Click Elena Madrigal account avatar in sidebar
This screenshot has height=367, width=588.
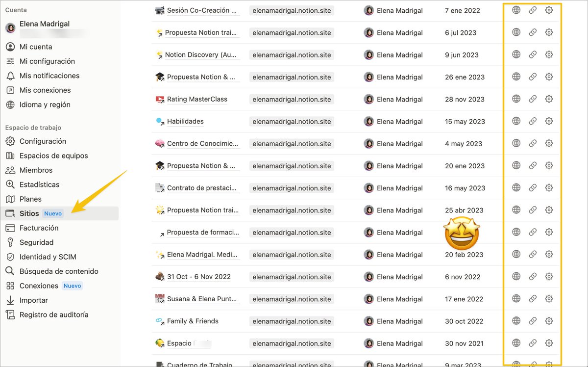[10, 27]
